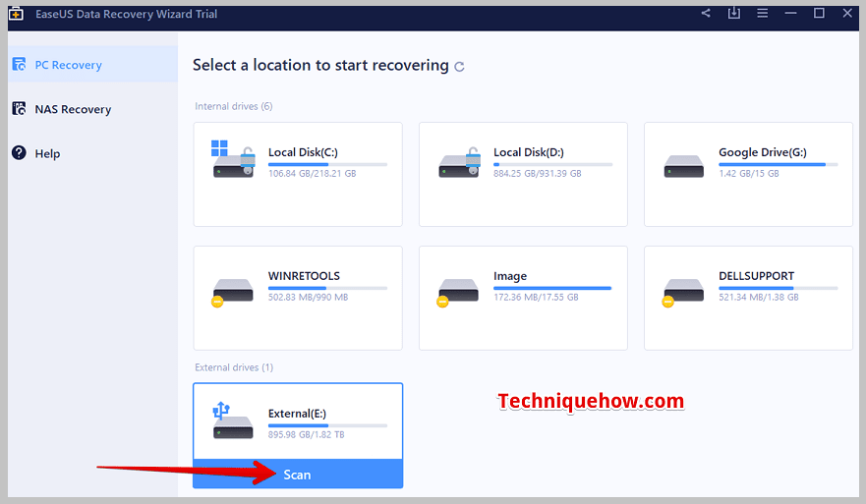866x504 pixels.
Task: Click the 502.83 MB/990 MB text
Action: pyautogui.click(x=308, y=297)
